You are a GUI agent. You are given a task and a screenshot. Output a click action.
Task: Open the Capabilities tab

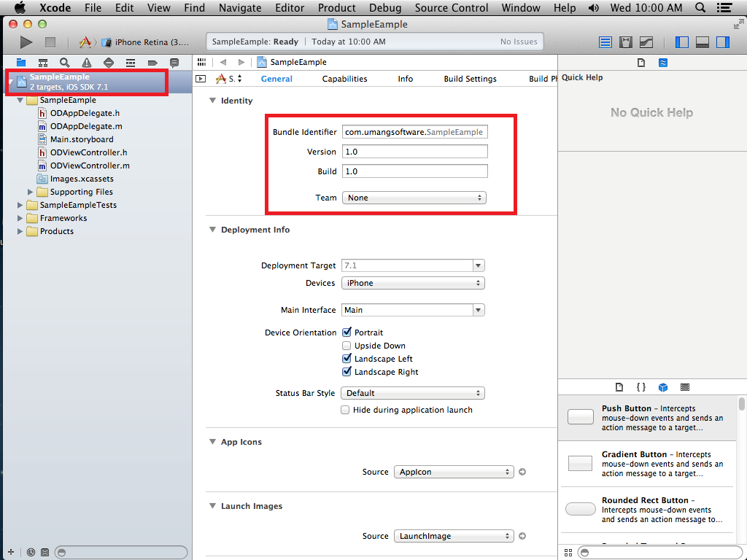tap(344, 79)
